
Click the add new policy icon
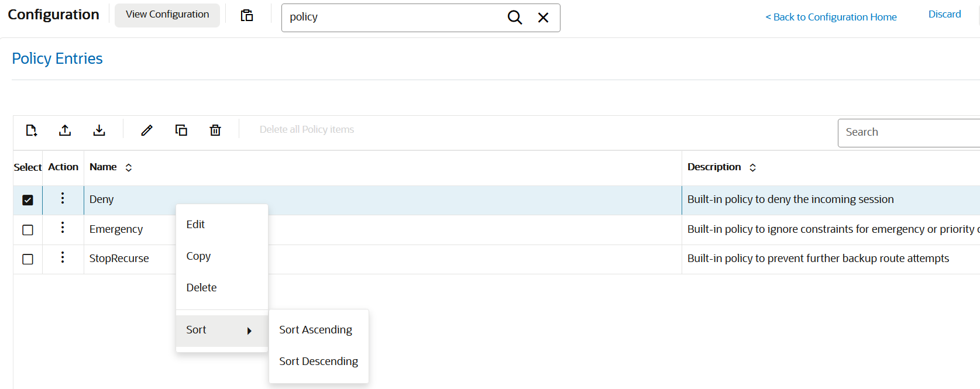(32, 130)
